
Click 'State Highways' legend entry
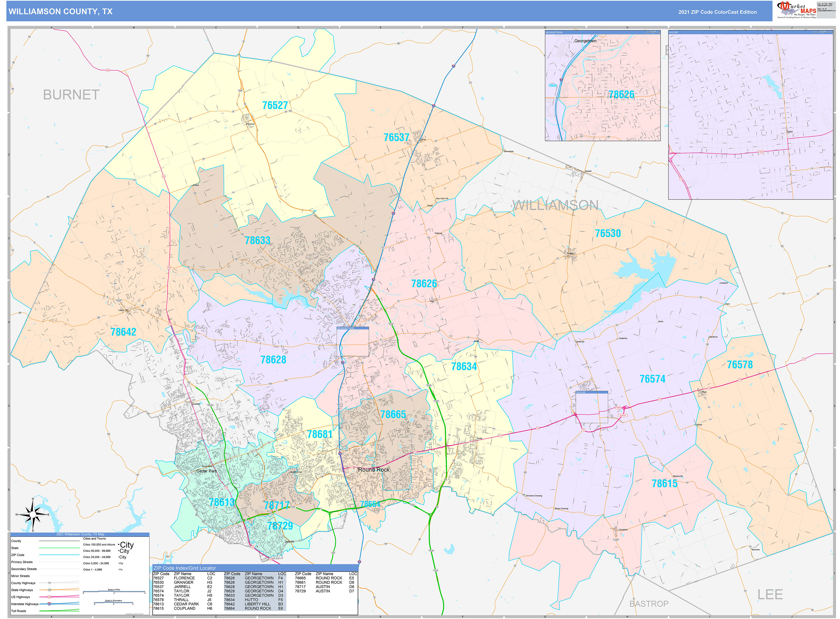(22, 590)
